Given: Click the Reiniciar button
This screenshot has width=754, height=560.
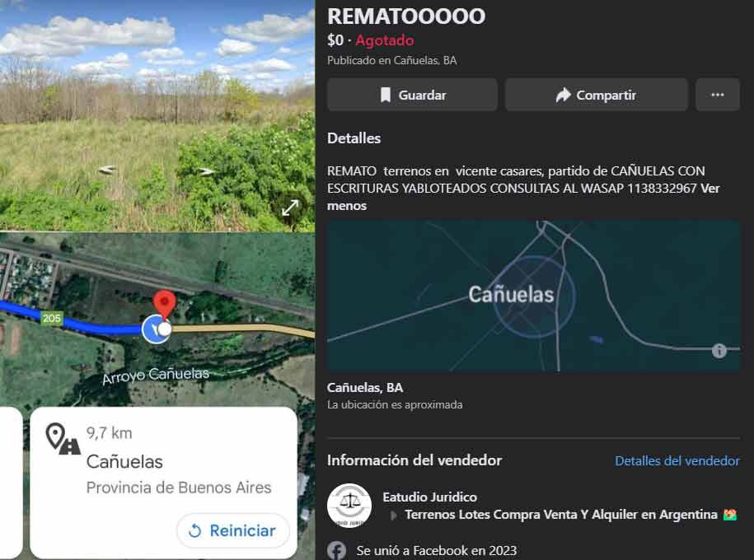Looking at the screenshot, I should coord(233,530).
